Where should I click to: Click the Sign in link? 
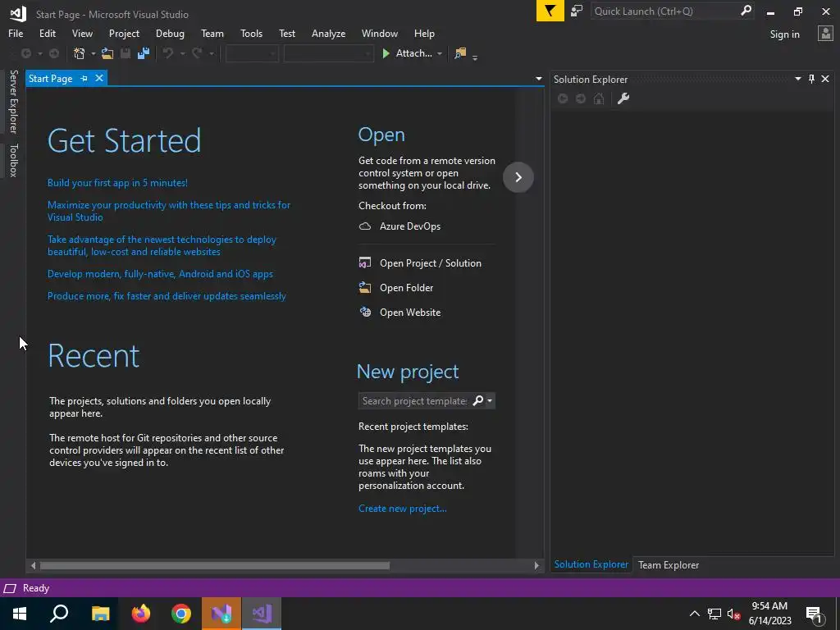(784, 34)
